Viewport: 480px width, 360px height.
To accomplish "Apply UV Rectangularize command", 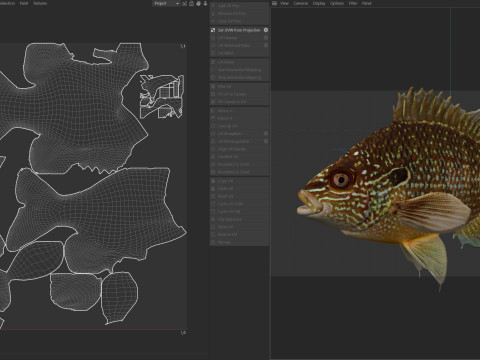I will (x=233, y=141).
